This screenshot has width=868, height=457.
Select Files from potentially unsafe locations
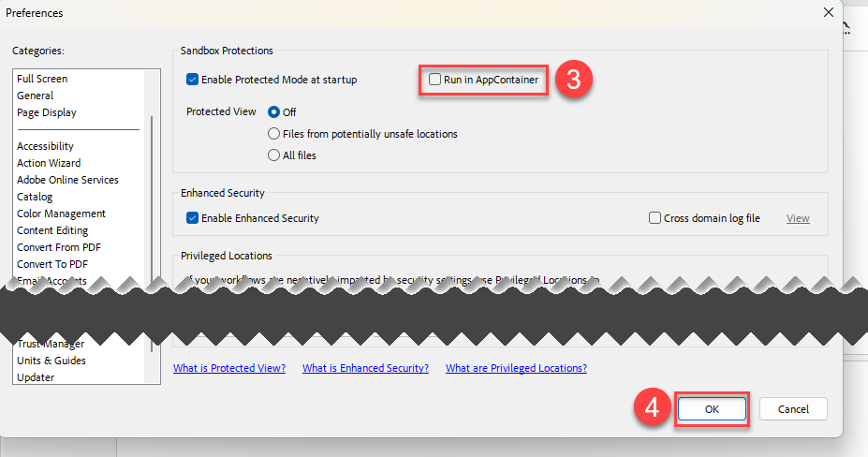(x=274, y=134)
